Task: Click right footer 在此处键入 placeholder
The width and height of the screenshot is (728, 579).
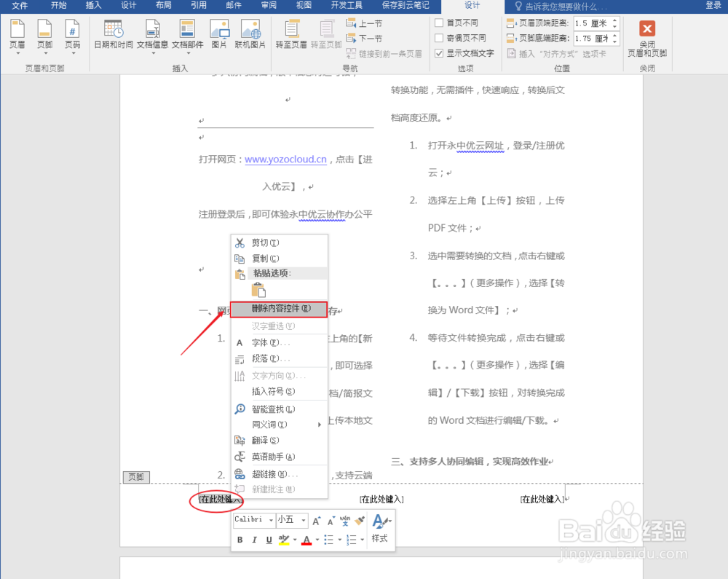Action: tap(542, 499)
